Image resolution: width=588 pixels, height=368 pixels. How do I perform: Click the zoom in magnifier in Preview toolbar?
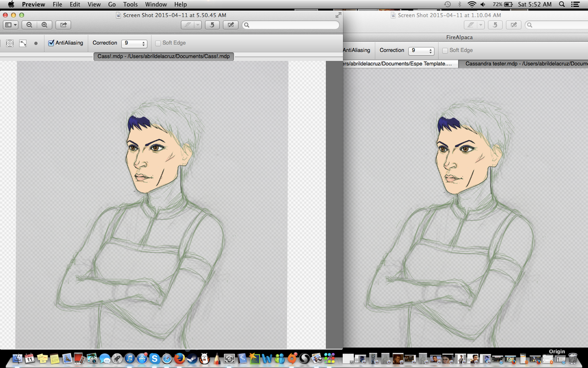click(x=44, y=25)
